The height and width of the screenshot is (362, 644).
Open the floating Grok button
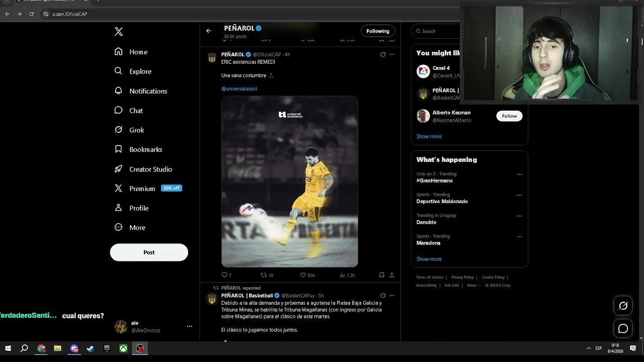[623, 306]
